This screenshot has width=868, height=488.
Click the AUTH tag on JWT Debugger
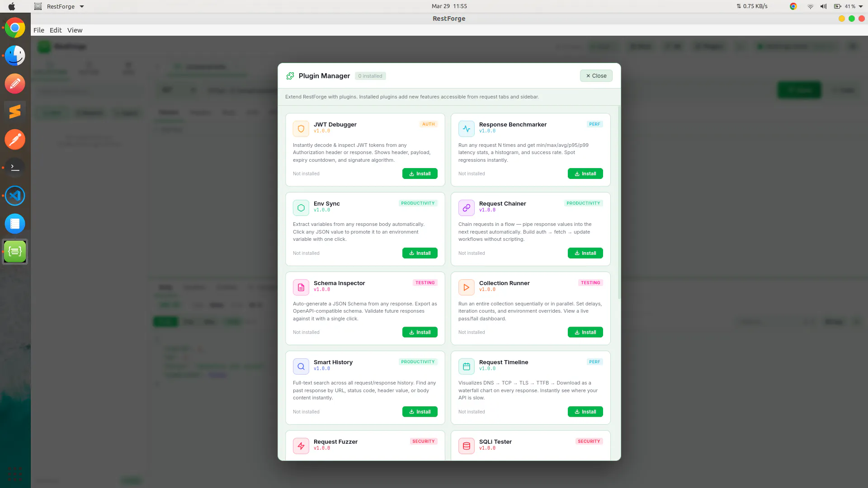coord(428,124)
